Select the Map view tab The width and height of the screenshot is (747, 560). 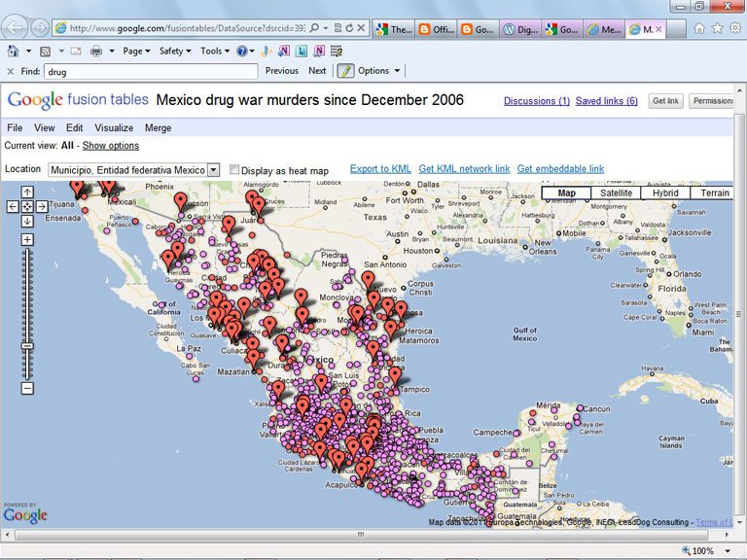tap(566, 192)
